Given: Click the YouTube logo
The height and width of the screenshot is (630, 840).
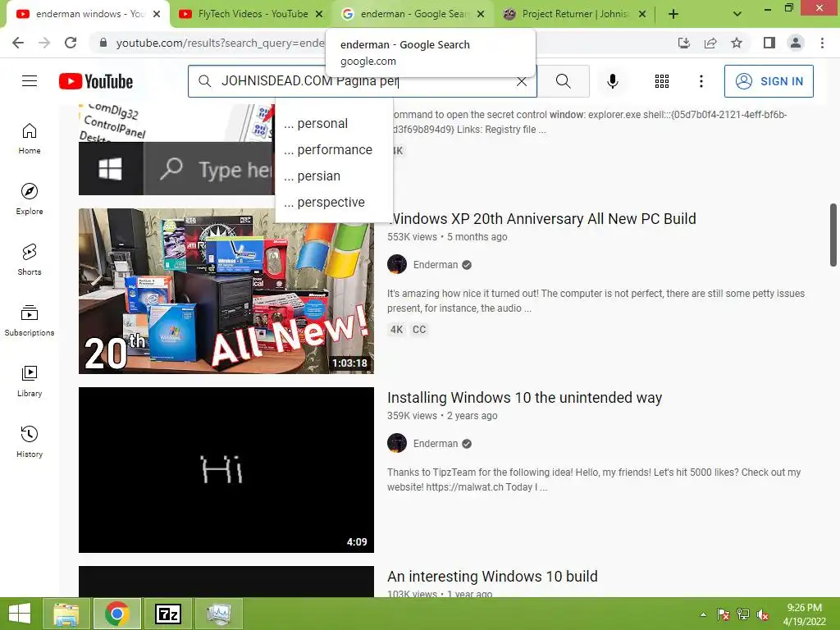Looking at the screenshot, I should (96, 81).
